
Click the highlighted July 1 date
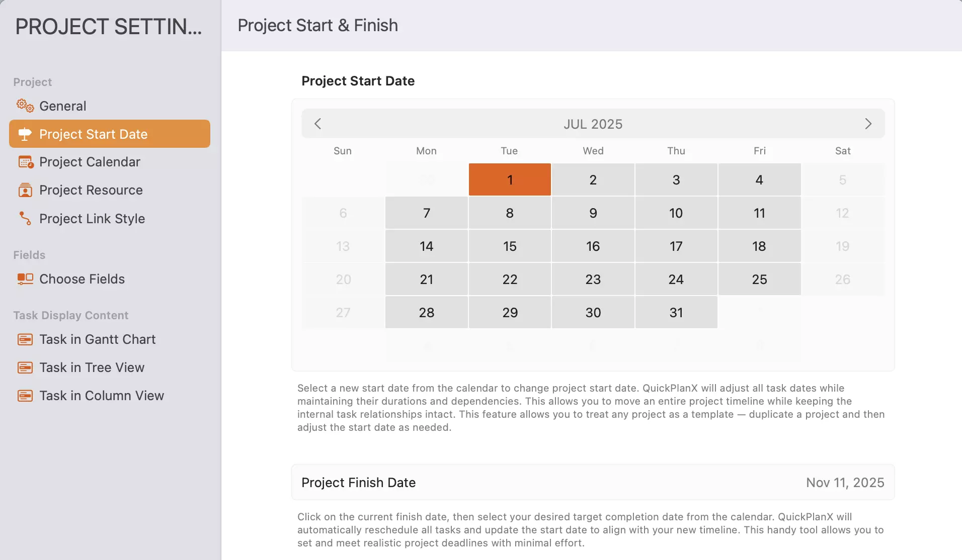pos(510,179)
